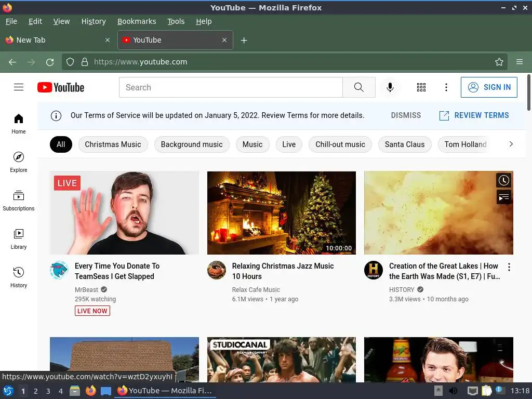Open the STUDIOCANAL video thumbnail
This screenshot has width=532, height=399.
[282, 360]
